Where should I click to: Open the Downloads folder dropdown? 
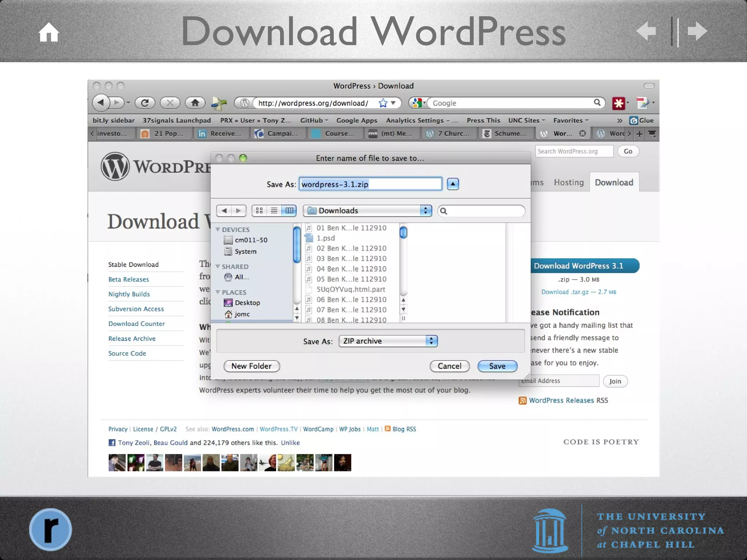pyautogui.click(x=368, y=211)
